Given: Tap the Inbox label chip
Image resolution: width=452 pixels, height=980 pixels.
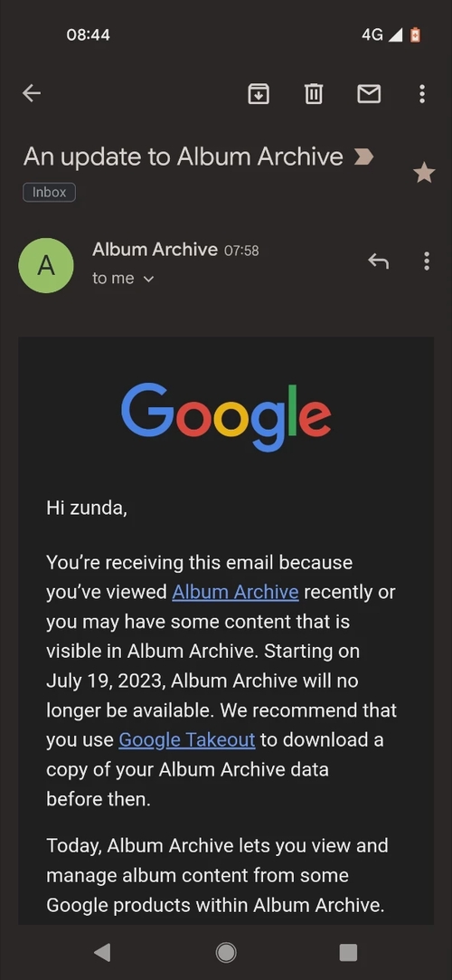Looking at the screenshot, I should coord(50,192).
